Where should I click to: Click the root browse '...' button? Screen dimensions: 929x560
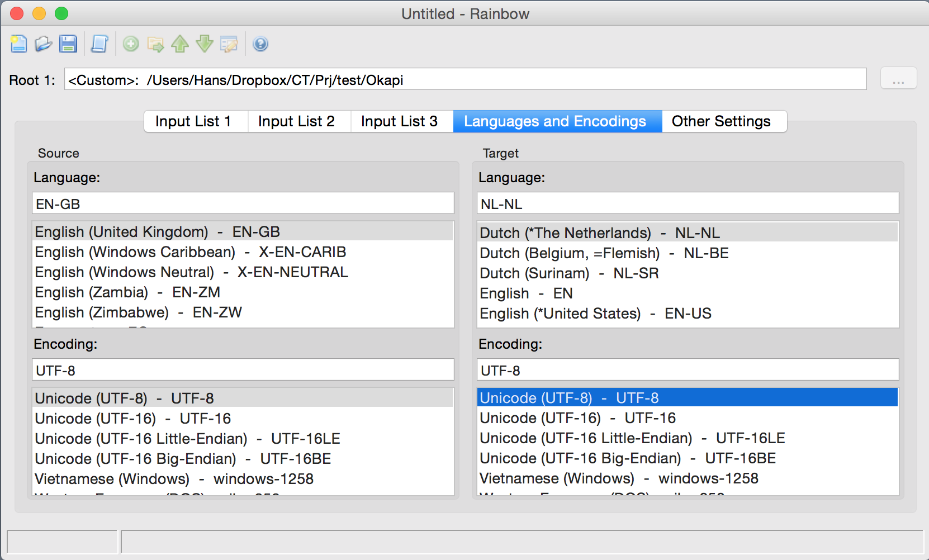pos(898,79)
